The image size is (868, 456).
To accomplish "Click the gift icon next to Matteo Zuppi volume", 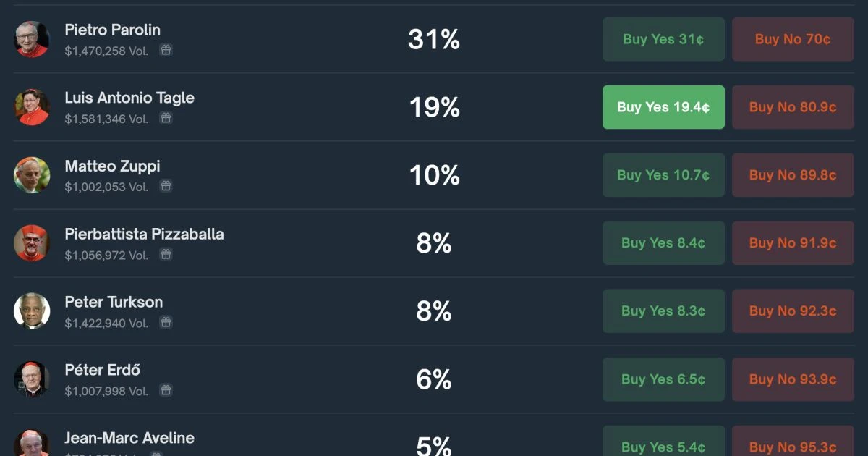I will coord(166,186).
